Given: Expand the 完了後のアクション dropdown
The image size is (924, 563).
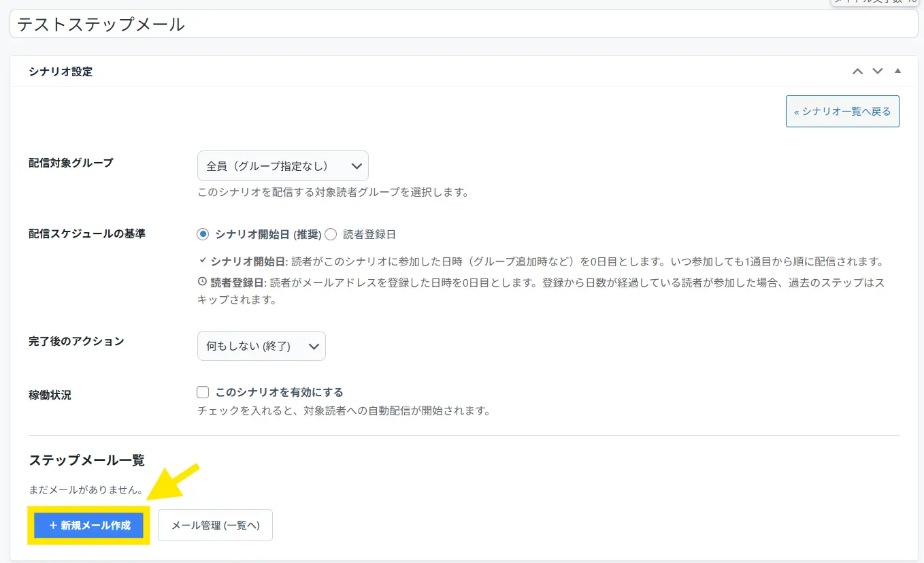Looking at the screenshot, I should pyautogui.click(x=261, y=346).
